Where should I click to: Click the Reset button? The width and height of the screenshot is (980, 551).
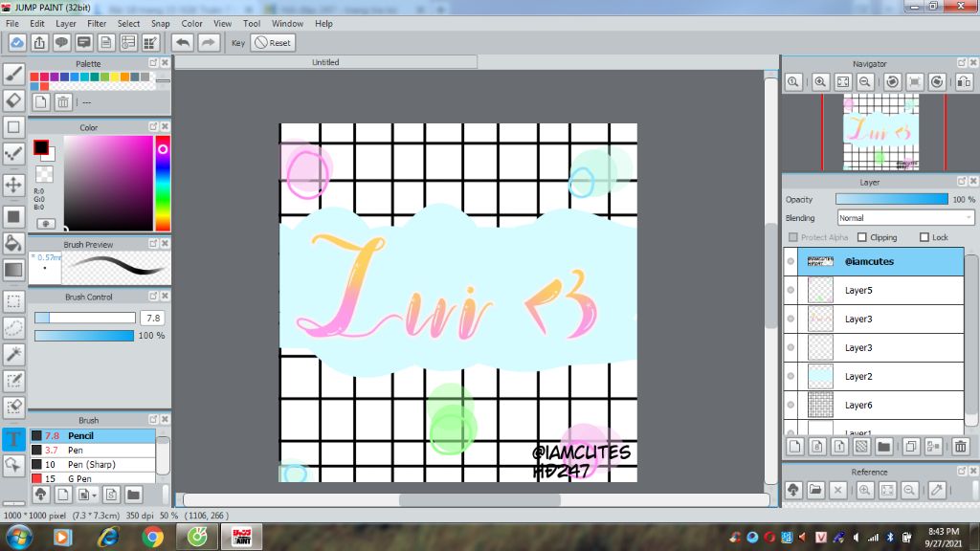pyautogui.click(x=273, y=42)
